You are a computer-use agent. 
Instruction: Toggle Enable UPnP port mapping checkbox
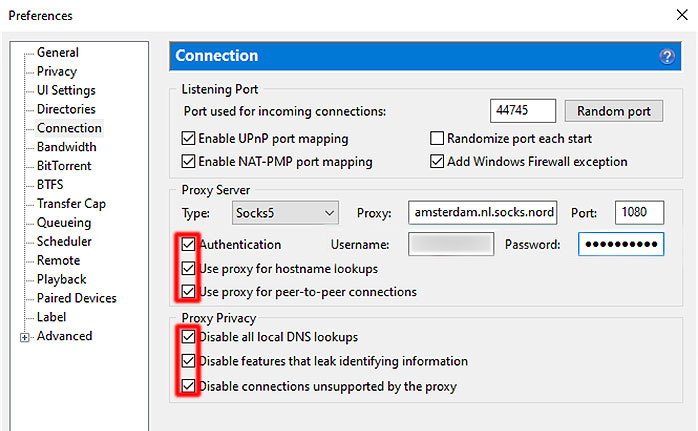[x=188, y=139]
